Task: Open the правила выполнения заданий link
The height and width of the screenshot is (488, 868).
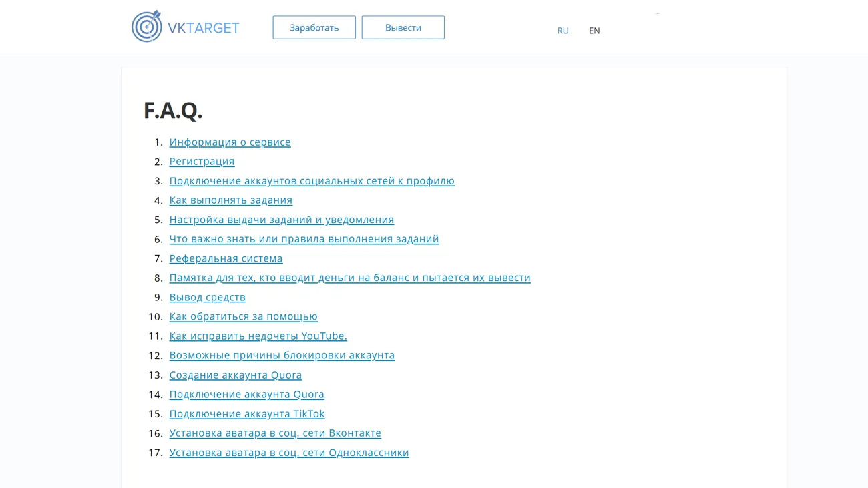Action: pyautogui.click(x=304, y=239)
